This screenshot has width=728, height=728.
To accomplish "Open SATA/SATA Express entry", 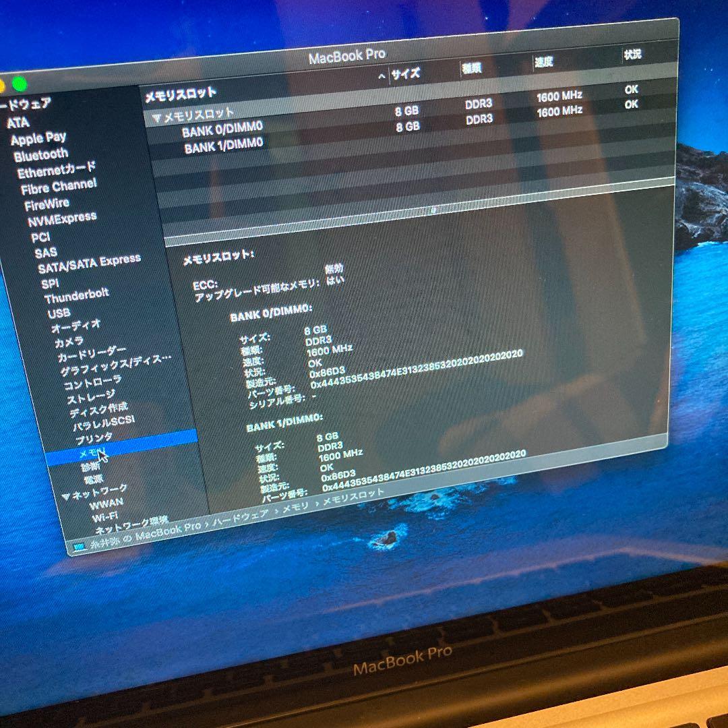I will (89, 264).
